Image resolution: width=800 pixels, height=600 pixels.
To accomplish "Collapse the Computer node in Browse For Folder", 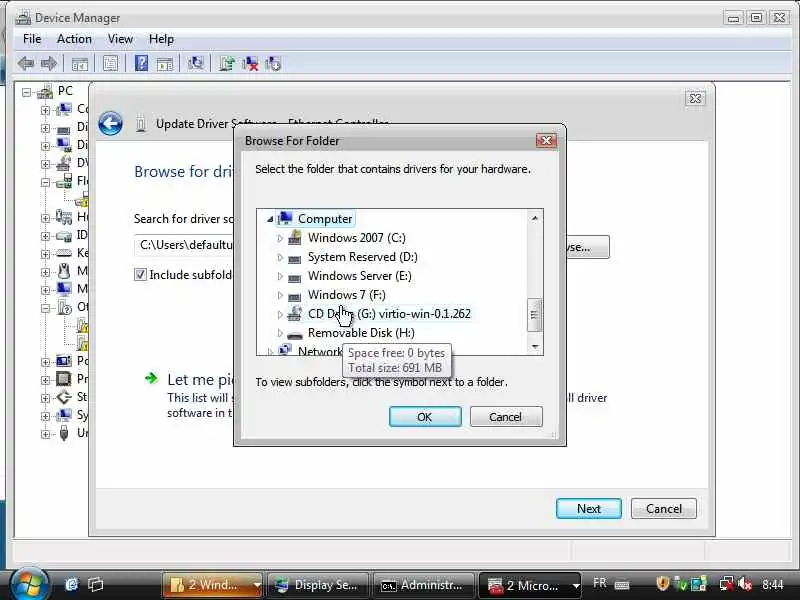I will tap(270, 219).
